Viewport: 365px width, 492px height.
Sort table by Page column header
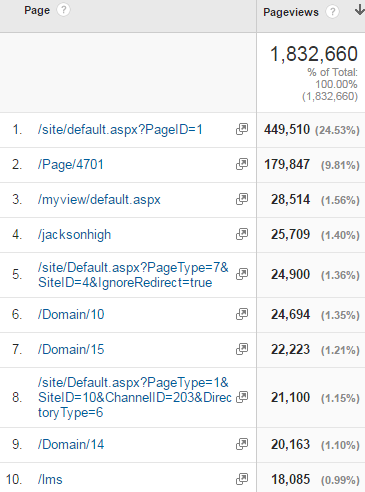click(x=37, y=10)
